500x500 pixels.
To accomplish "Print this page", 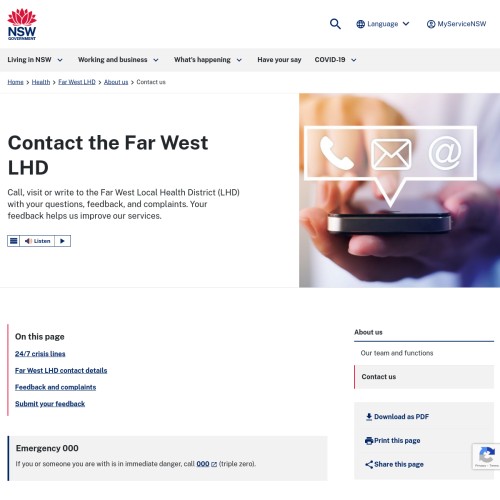I will [x=393, y=441].
